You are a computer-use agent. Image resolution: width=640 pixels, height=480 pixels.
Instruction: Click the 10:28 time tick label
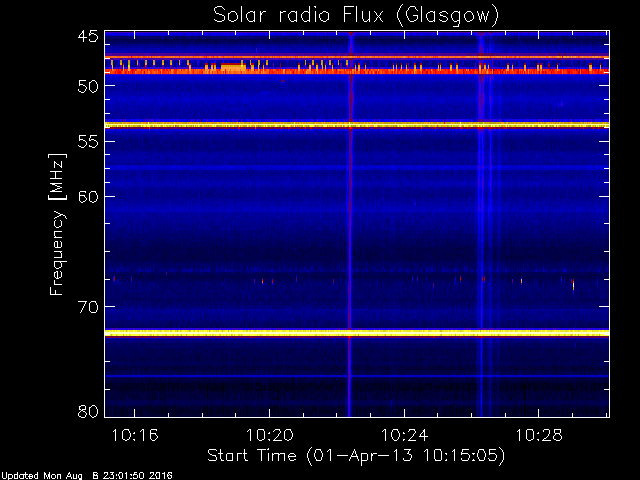point(539,435)
